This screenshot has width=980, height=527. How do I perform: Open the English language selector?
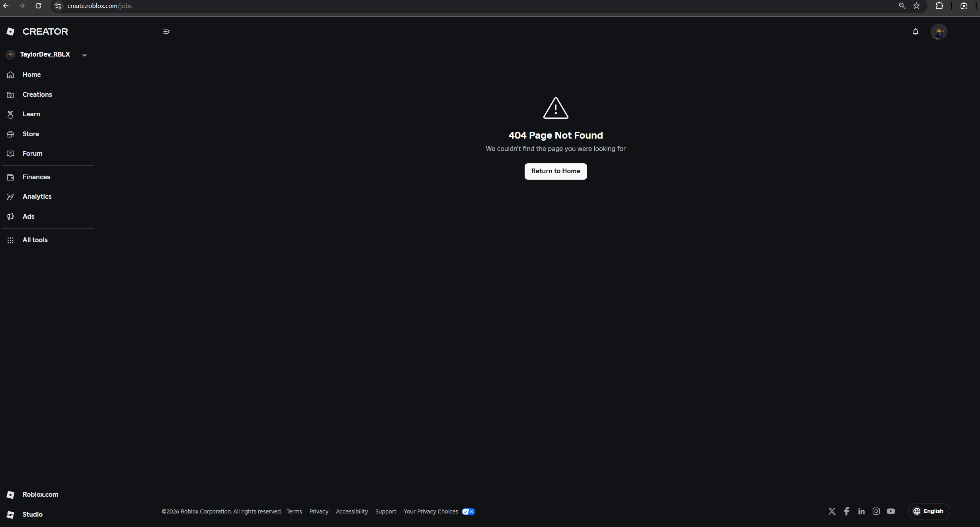[x=929, y=511]
